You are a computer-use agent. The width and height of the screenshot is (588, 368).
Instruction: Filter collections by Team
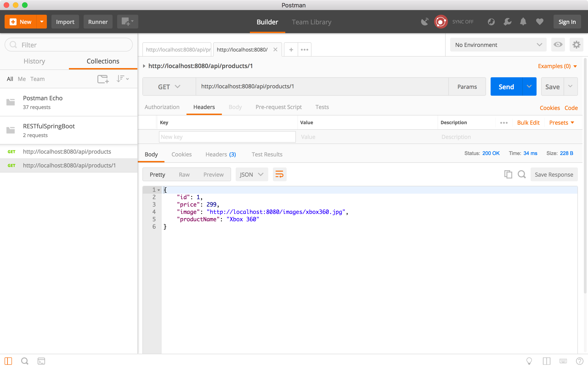(x=37, y=79)
